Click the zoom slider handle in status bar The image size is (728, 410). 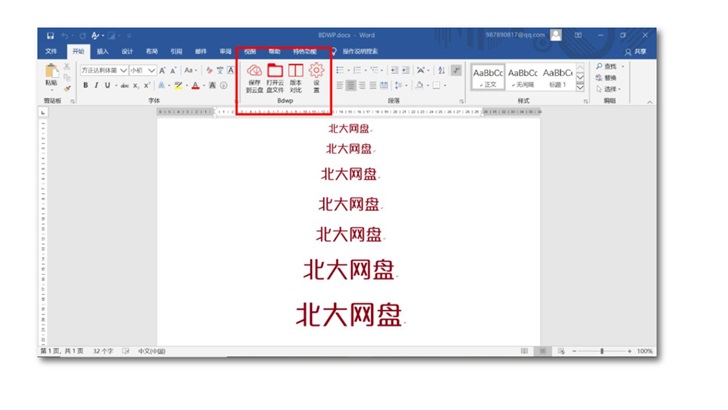pos(602,351)
